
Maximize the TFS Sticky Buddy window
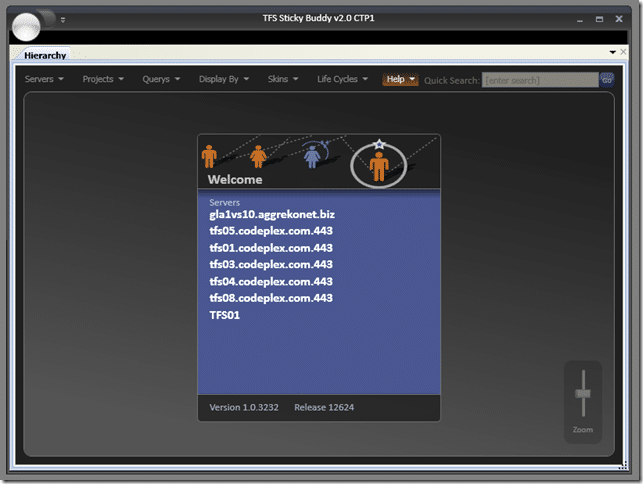(x=599, y=19)
